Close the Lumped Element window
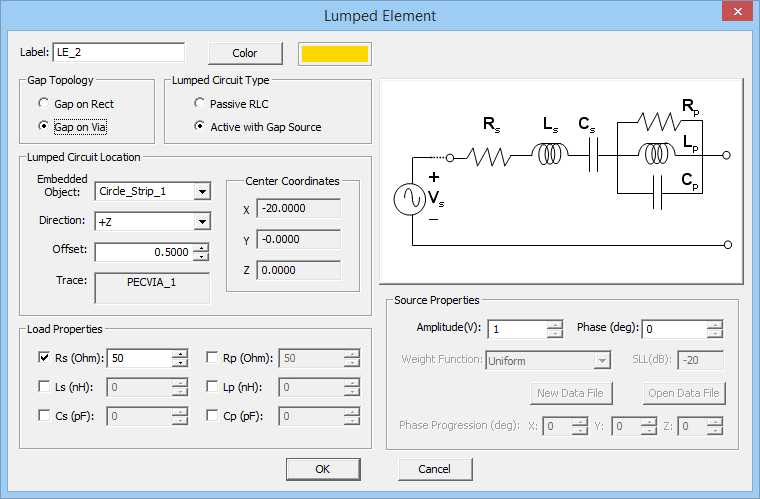The image size is (760, 499). tap(736, 13)
